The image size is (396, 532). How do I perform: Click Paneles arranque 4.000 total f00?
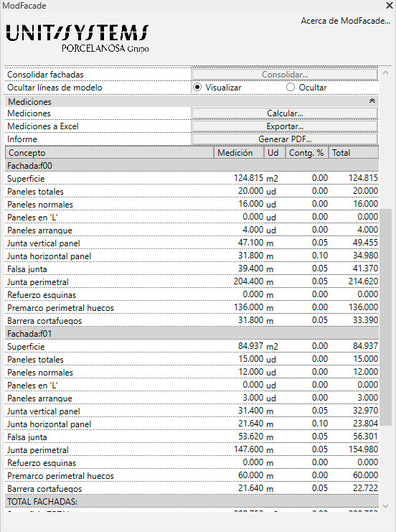pos(367,230)
